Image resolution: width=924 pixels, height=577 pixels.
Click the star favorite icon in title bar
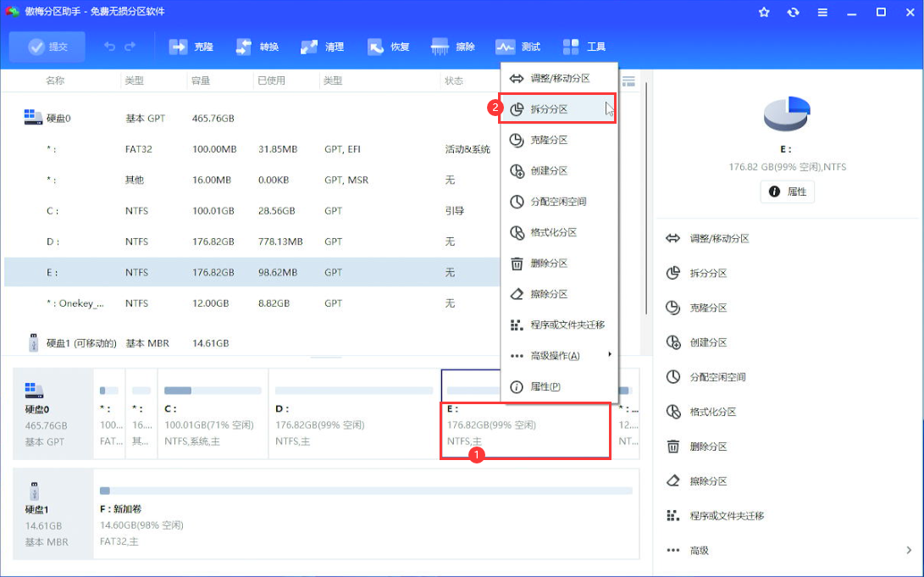[x=764, y=12]
